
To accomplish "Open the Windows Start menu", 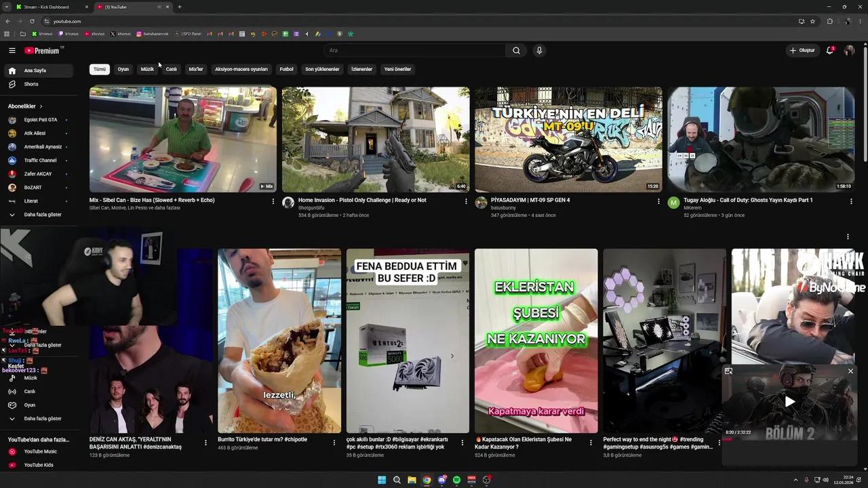I will pyautogui.click(x=382, y=480).
